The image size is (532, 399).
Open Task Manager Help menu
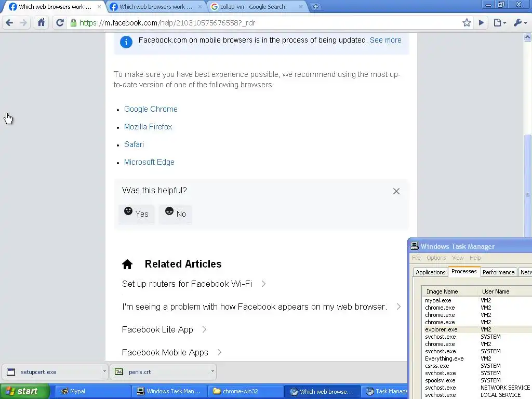475,258
